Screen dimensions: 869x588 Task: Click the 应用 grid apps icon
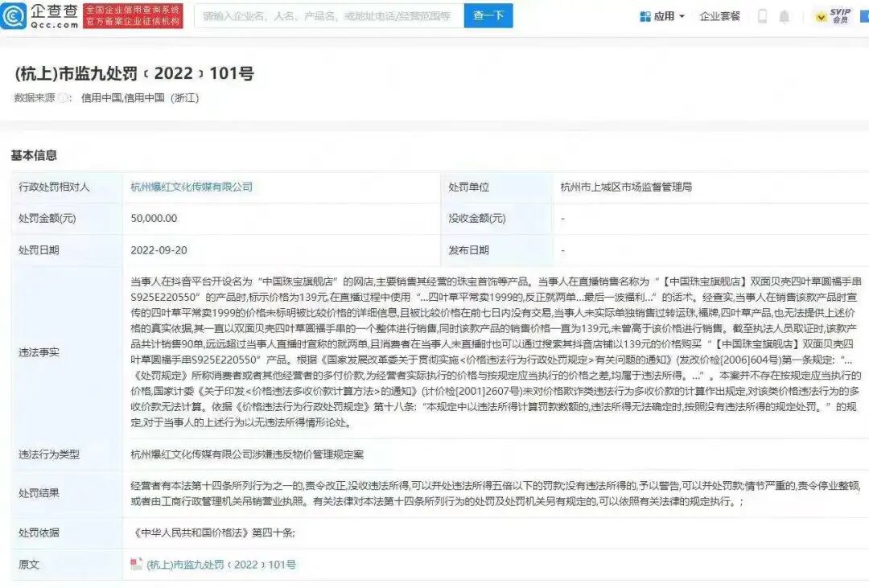645,15
